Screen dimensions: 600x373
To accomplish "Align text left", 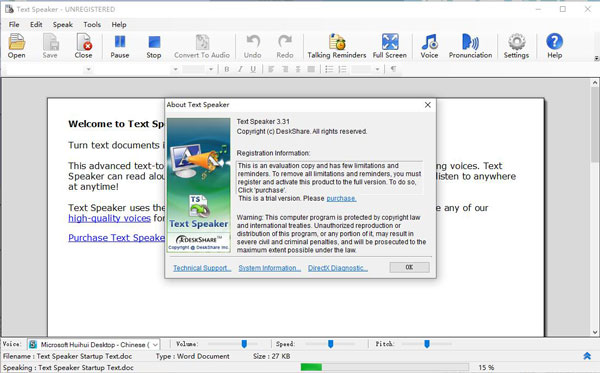I will click(x=271, y=69).
